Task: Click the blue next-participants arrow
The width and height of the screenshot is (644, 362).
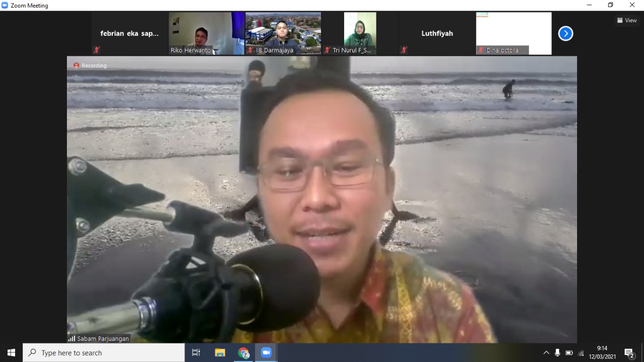Action: pos(566,34)
